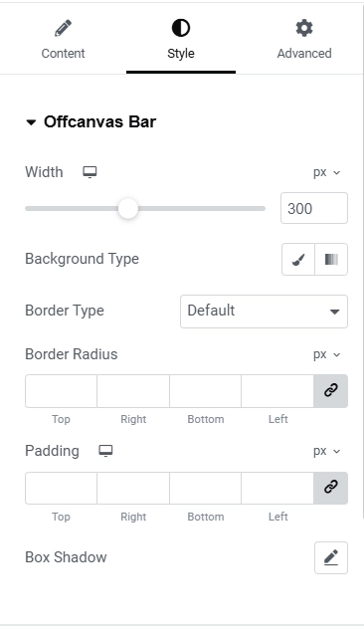Open the Border Radius unit px selector
This screenshot has height=632, width=364.
pos(326,354)
